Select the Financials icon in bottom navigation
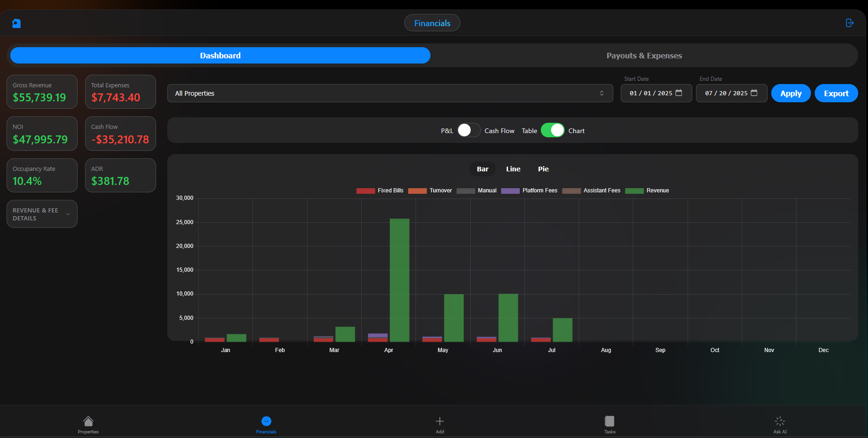The height and width of the screenshot is (438, 868). coord(266,421)
